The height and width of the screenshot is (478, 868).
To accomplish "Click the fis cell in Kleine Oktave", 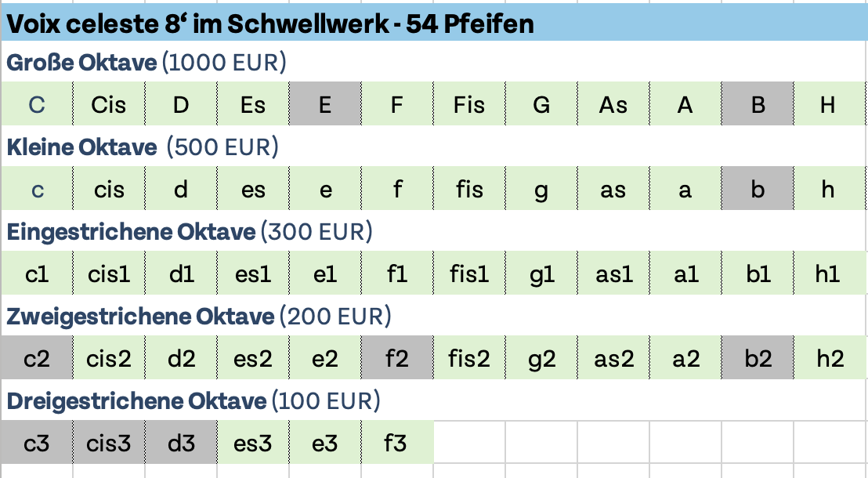I will 468,190.
